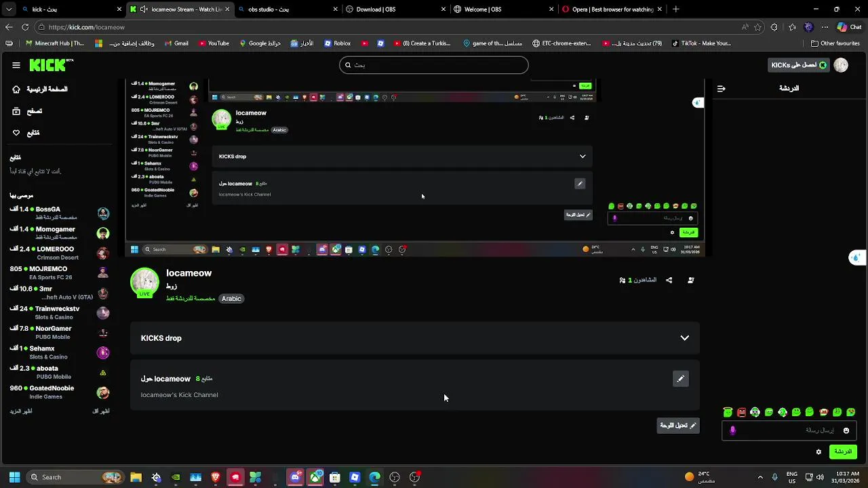Click the Arabic language tag
Screen dimensions: 868x488
point(231,298)
